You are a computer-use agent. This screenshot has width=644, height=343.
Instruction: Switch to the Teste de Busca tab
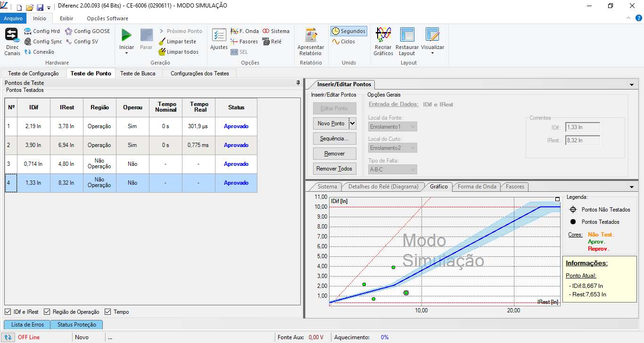(x=138, y=73)
